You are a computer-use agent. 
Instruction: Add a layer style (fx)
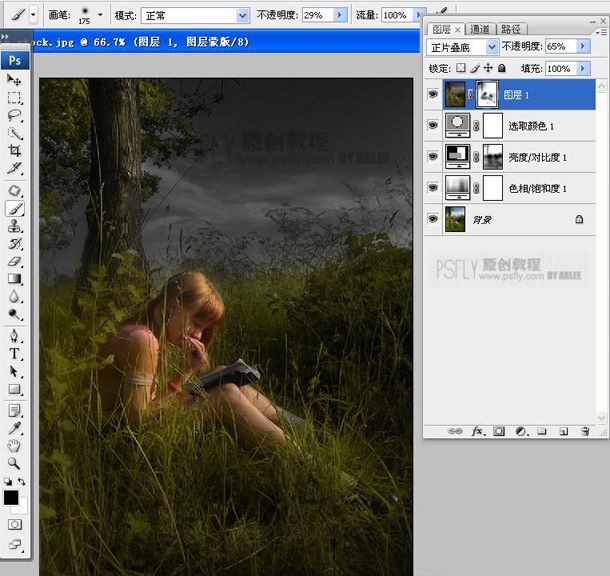[478, 431]
